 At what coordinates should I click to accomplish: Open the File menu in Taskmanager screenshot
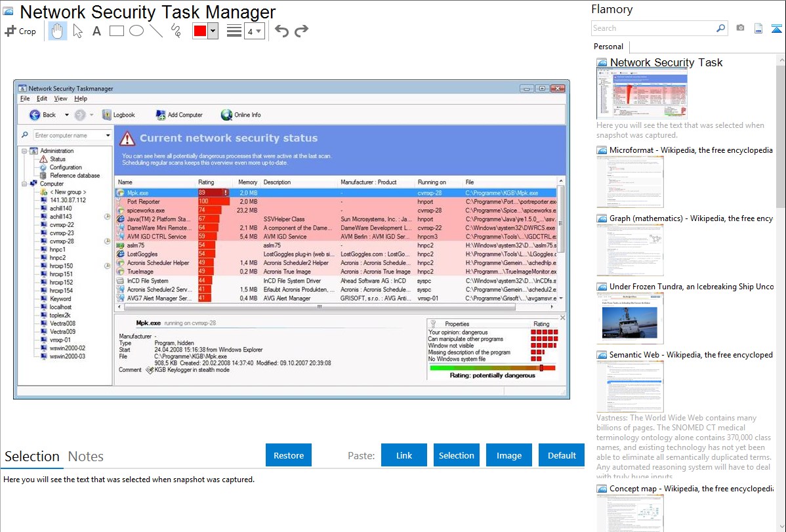coord(24,99)
